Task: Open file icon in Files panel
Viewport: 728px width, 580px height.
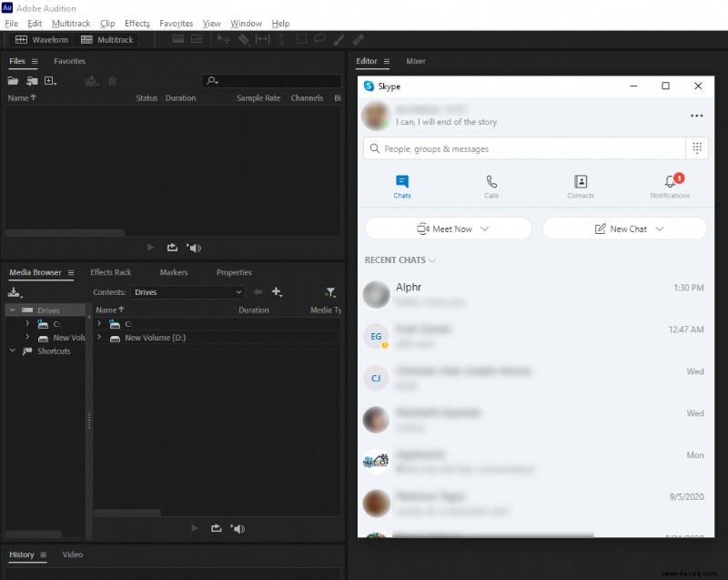Action: pyautogui.click(x=13, y=81)
